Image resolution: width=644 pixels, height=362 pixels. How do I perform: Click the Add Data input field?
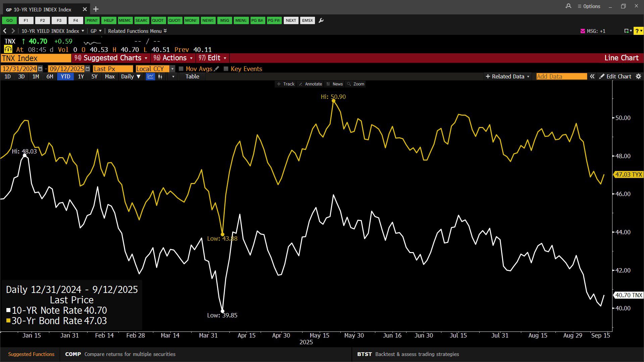(561, 76)
